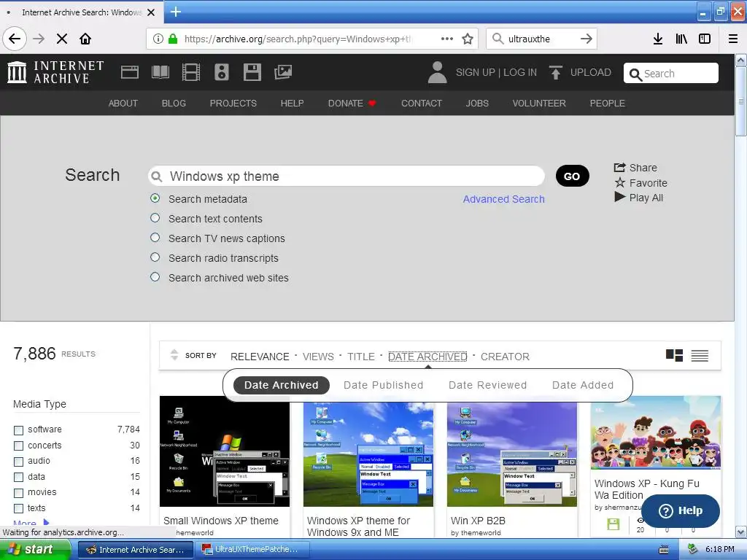
Task: Select Search archived web sites option
Action: coord(155,276)
